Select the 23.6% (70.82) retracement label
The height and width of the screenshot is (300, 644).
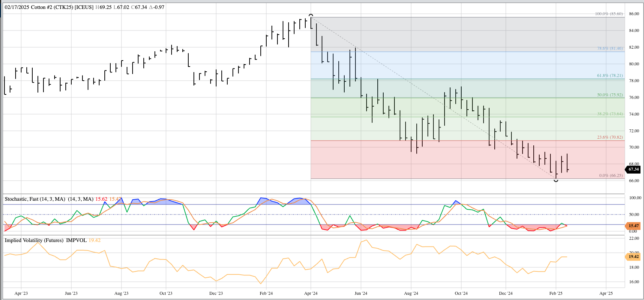point(609,137)
